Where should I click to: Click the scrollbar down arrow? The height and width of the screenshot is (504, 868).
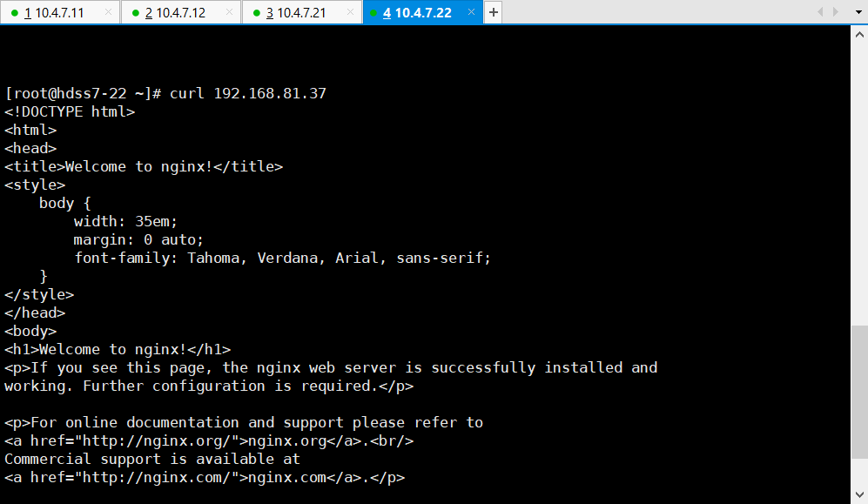click(858, 496)
